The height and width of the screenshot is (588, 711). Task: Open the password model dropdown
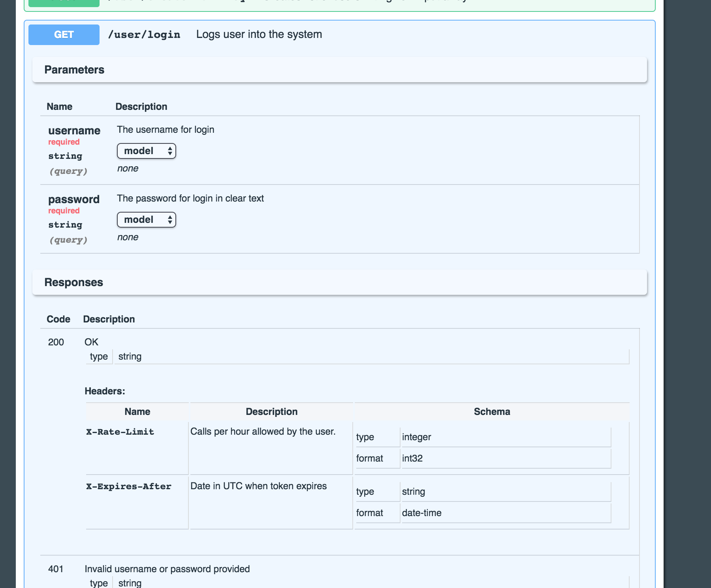point(146,220)
